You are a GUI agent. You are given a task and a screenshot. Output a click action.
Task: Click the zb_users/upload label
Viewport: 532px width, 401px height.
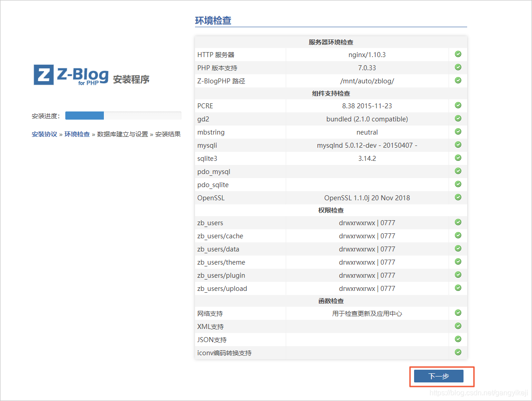(222, 289)
